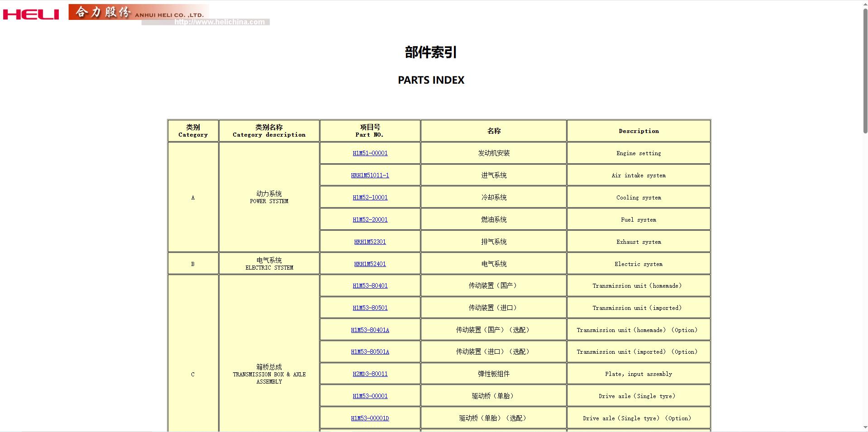Screen dimensions: 868x432
Task: Open part link HRH1M51011-1
Action: [x=370, y=176]
